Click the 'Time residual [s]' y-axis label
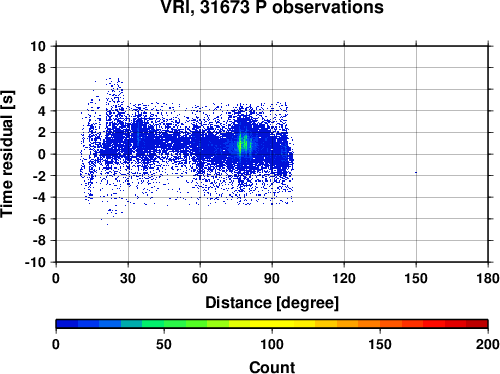Screen dimensions: 500x374 click(x=7, y=154)
